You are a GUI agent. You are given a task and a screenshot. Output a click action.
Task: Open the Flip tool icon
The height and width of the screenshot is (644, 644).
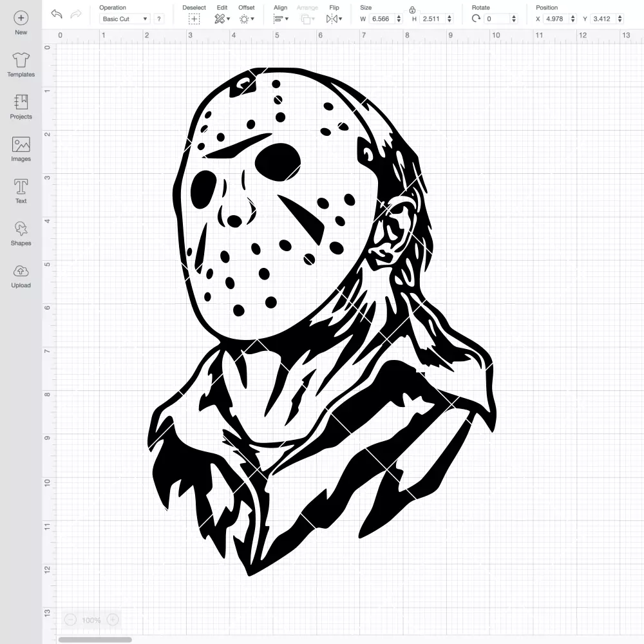pyautogui.click(x=332, y=19)
